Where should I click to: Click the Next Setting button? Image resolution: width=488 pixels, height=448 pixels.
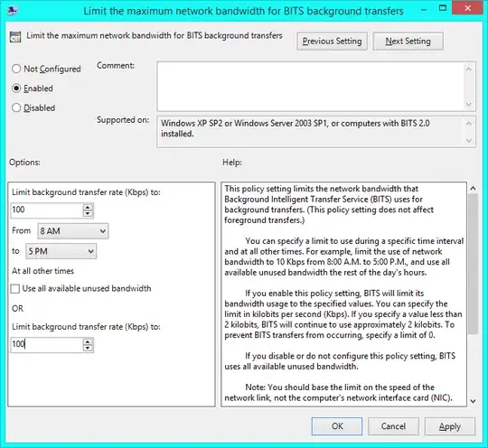point(408,41)
